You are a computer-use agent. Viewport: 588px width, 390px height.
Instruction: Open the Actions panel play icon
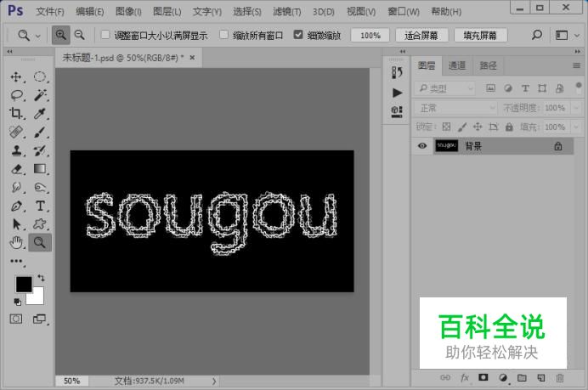point(397,93)
